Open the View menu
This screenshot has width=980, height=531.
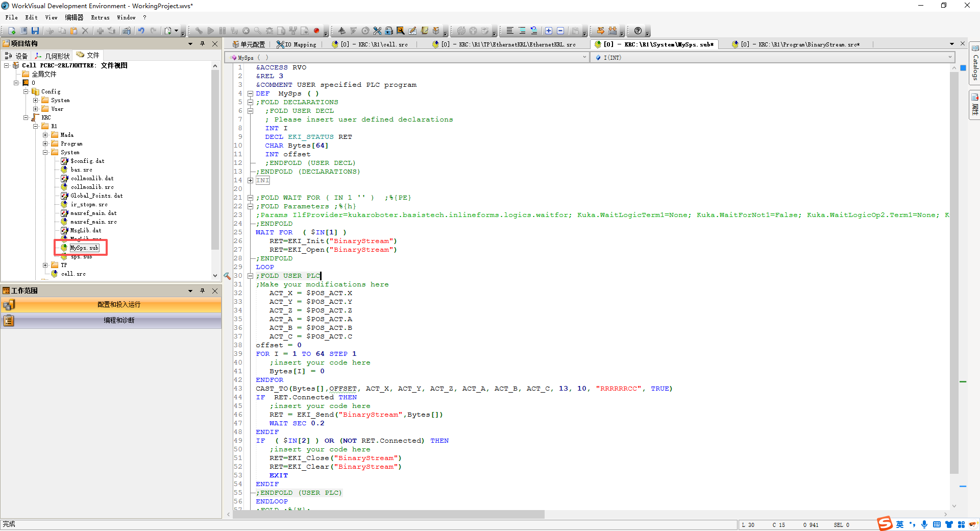click(x=51, y=17)
